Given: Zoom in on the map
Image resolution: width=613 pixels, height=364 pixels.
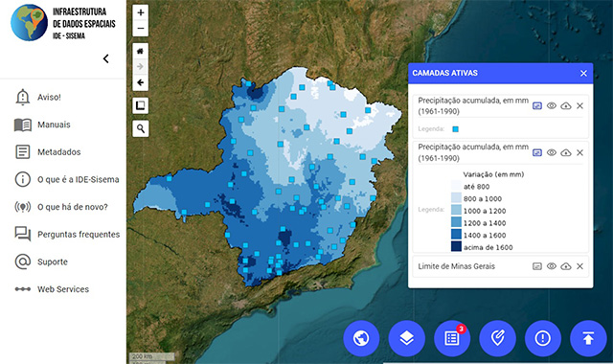Looking at the screenshot, I should tap(141, 12).
